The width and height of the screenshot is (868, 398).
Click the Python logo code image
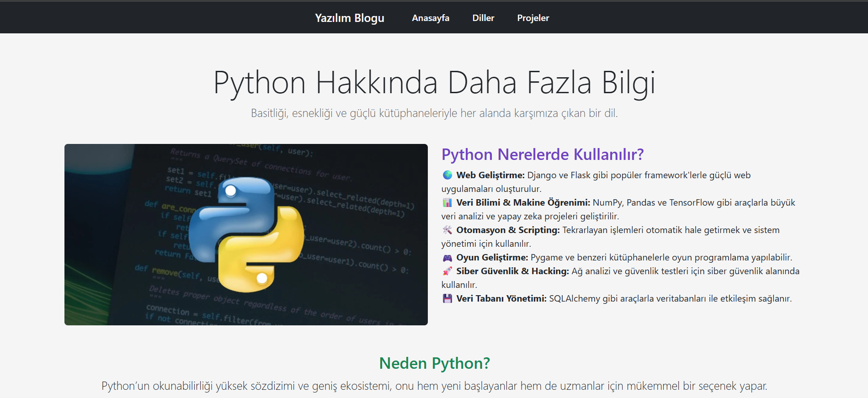point(246,234)
